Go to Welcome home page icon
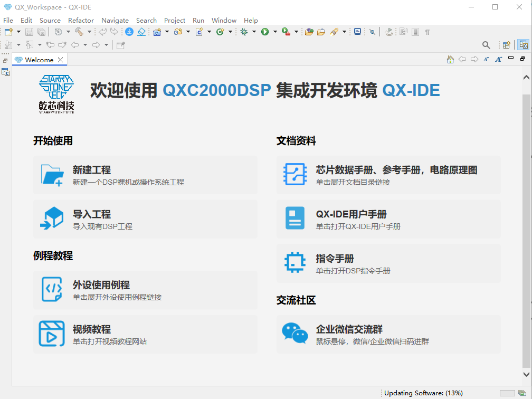 pos(451,59)
